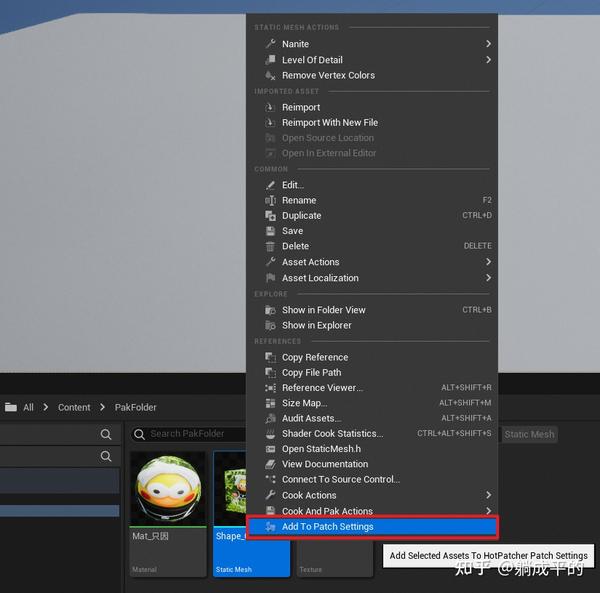Screen dimensions: 600x593
Task: Click the Search PakFolder input field
Action: [x=189, y=434]
